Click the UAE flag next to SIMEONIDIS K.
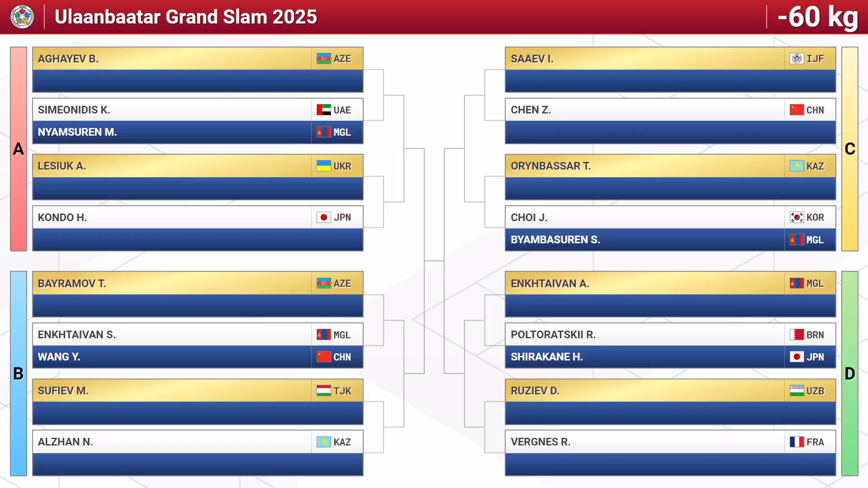Screen dimensions: 868x488 click(323, 110)
